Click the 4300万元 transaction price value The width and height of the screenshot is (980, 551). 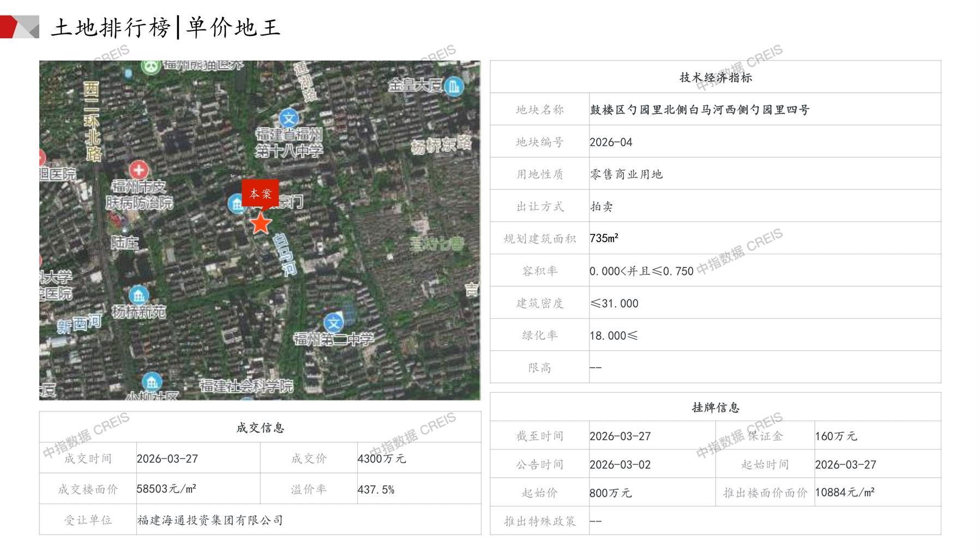click(x=381, y=459)
